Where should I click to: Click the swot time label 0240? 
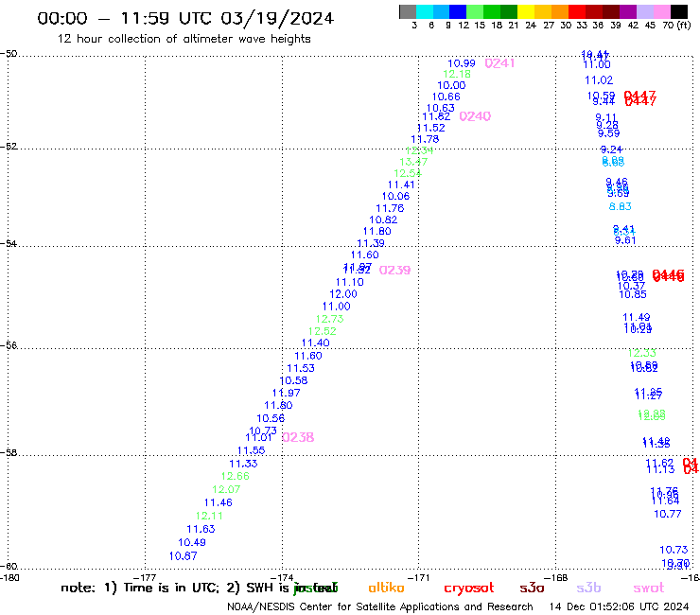point(475,116)
